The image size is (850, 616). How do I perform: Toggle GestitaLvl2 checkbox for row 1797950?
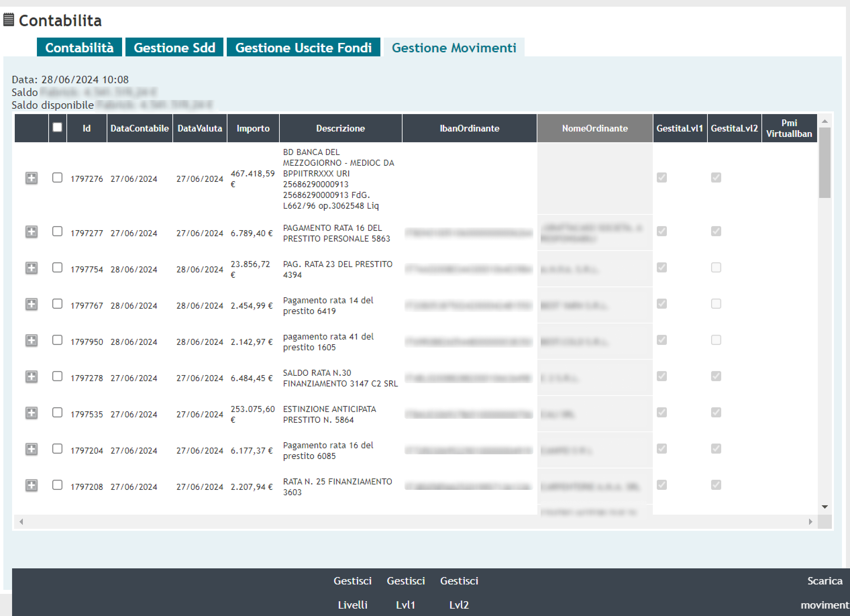(x=716, y=340)
